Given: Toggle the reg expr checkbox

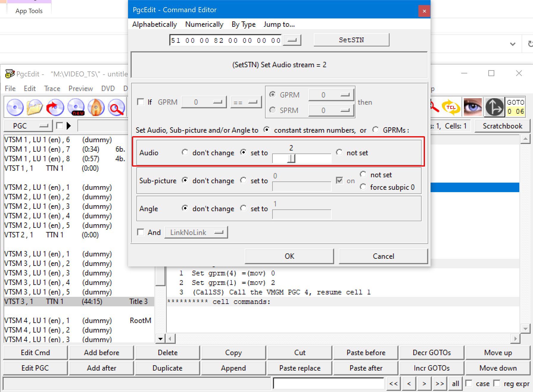Looking at the screenshot, I should click(497, 383).
